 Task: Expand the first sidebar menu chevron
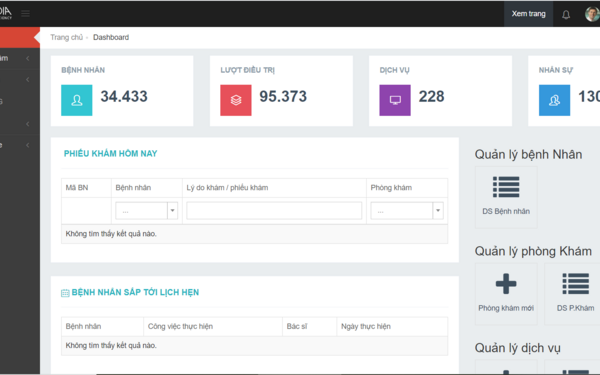pyautogui.click(x=28, y=58)
